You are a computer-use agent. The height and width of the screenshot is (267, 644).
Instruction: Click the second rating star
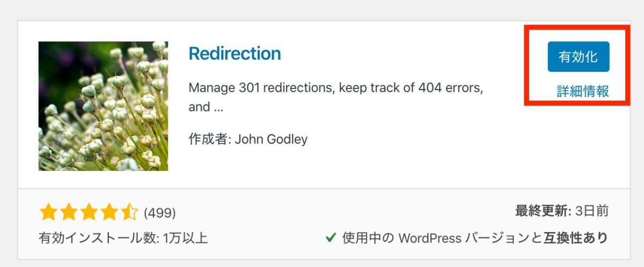click(68, 213)
